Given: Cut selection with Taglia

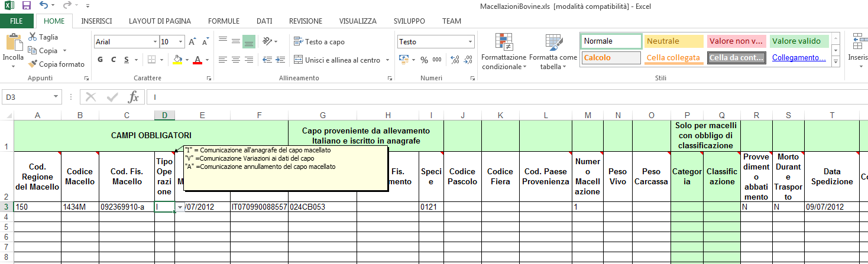Looking at the screenshot, I should pyautogui.click(x=43, y=37).
